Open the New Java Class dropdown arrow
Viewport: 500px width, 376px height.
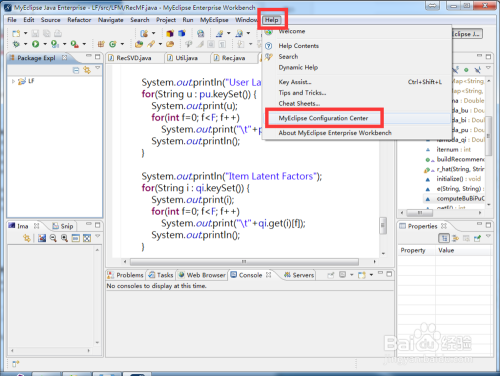[122, 44]
